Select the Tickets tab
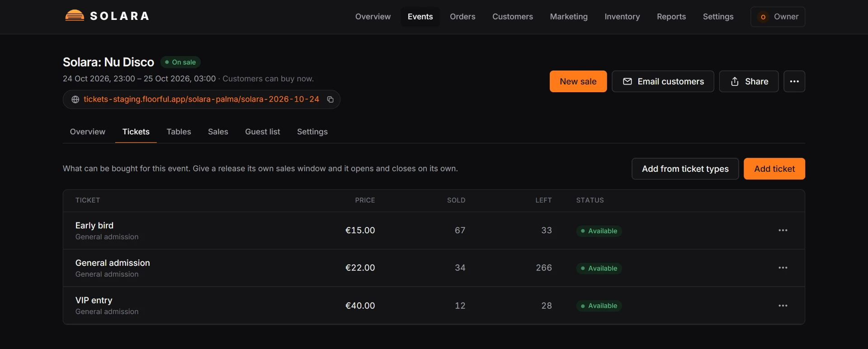 pos(136,132)
